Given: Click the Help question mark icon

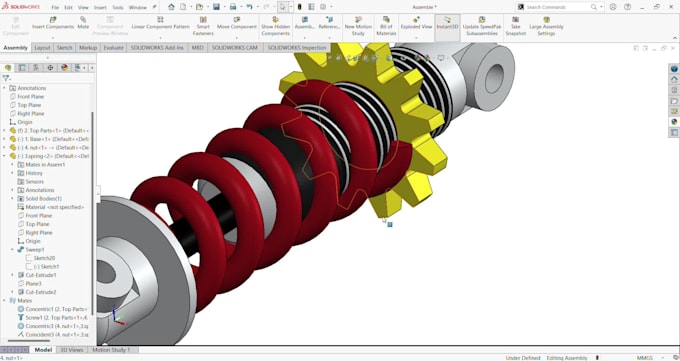Looking at the screenshot, I should [x=628, y=7].
